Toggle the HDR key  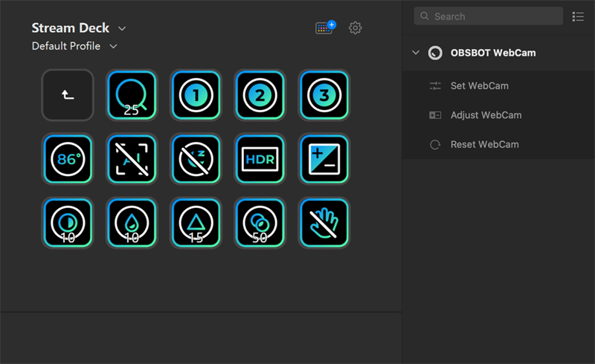[x=260, y=159]
